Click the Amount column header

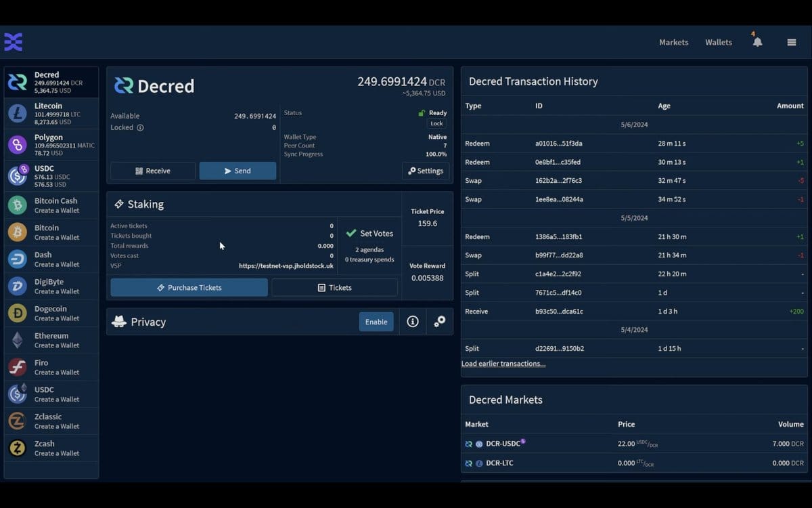[790, 106]
